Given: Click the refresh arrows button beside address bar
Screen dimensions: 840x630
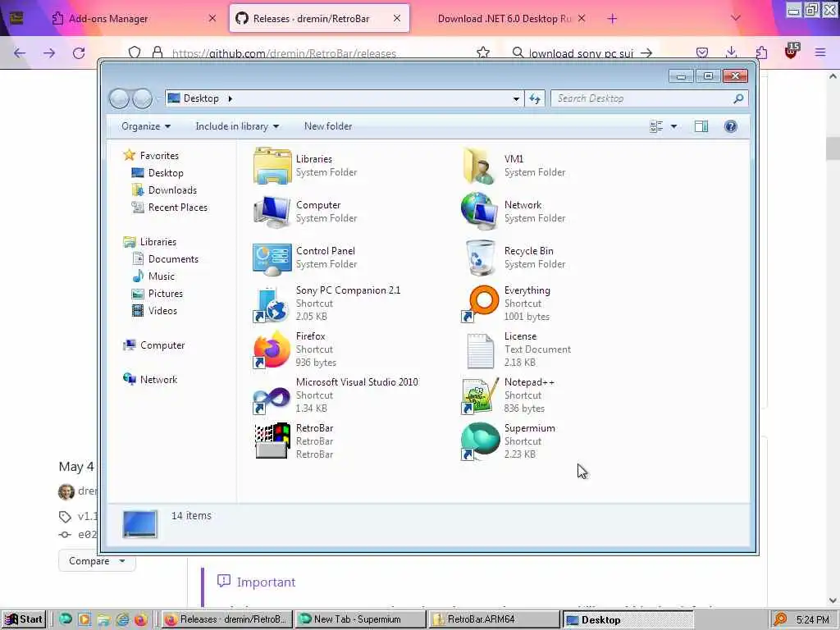Looking at the screenshot, I should pos(535,98).
